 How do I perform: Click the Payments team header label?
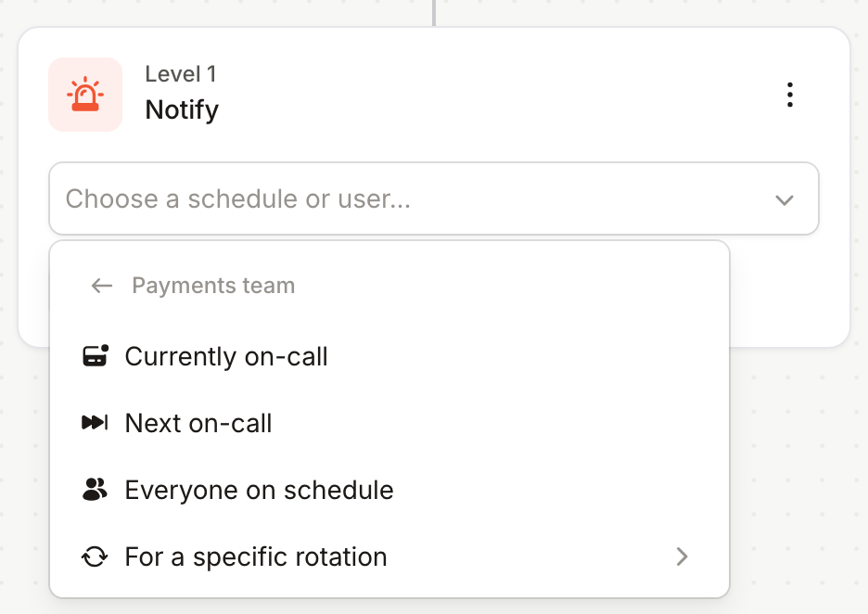pyautogui.click(x=213, y=286)
